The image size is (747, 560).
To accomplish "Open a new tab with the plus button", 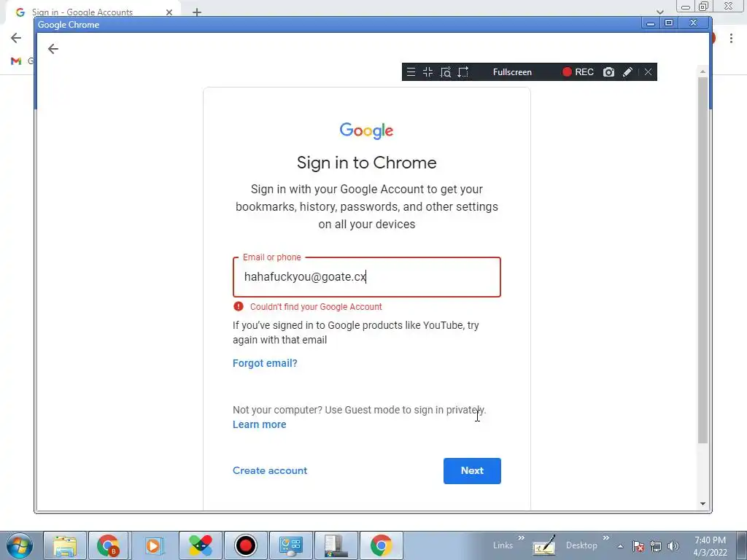I will (197, 12).
